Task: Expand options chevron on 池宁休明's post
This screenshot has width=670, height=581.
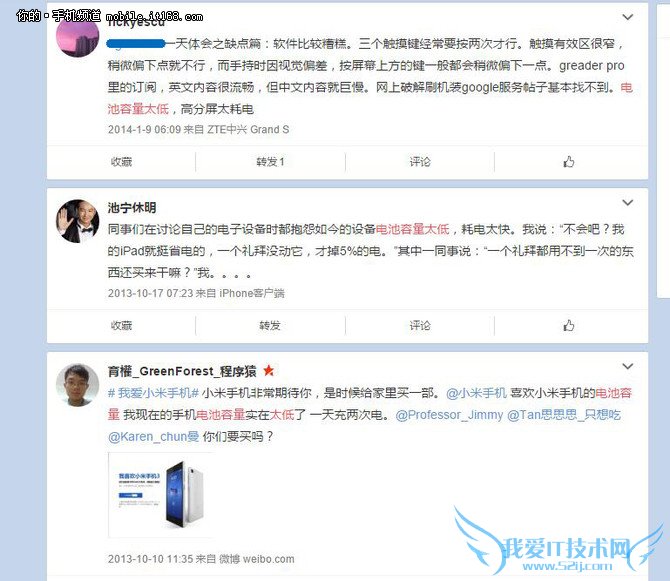Action: [627, 202]
